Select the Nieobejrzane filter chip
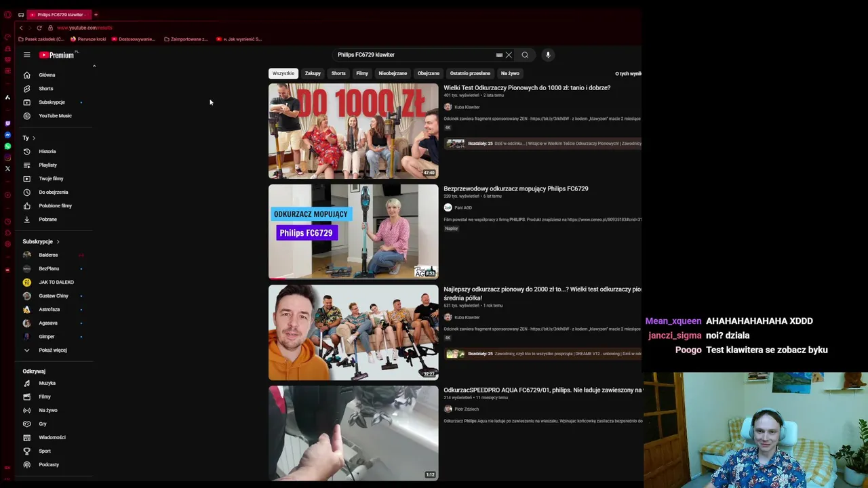Image resolution: width=868 pixels, height=488 pixels. point(393,73)
